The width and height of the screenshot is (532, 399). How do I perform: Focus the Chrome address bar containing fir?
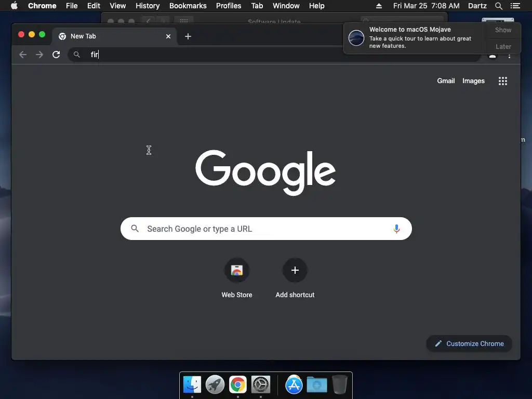click(274, 55)
